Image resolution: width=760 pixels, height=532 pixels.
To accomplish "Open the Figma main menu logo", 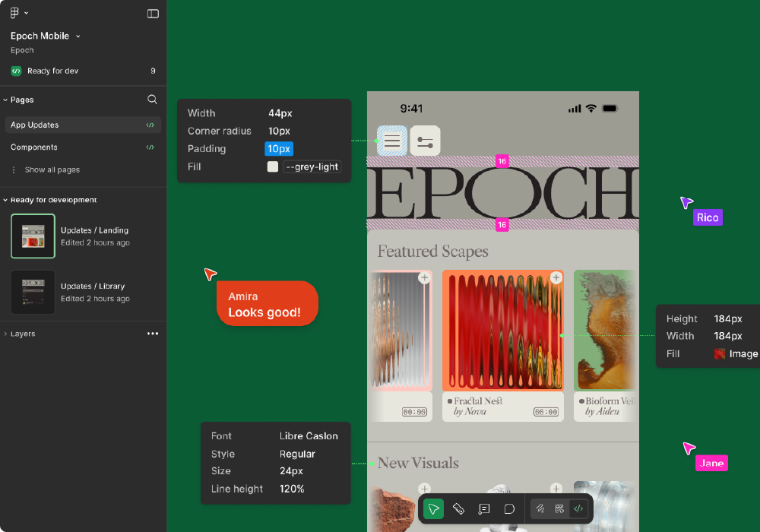I will [16, 13].
